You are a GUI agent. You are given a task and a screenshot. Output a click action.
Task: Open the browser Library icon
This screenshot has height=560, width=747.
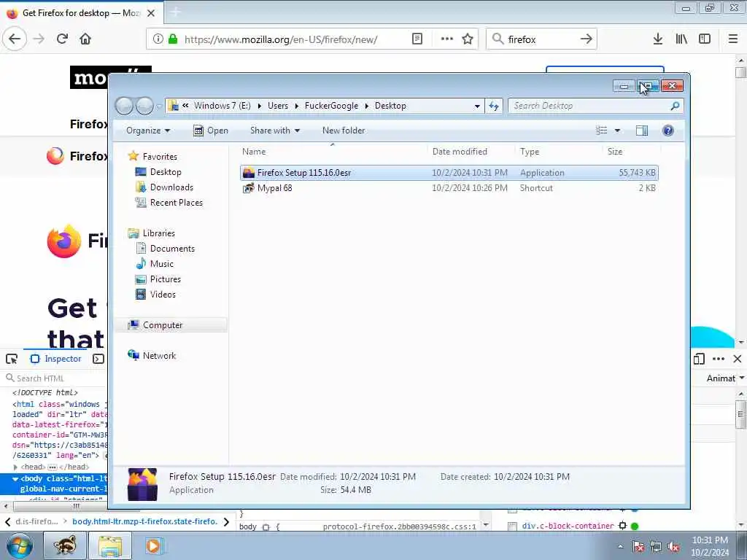point(681,39)
